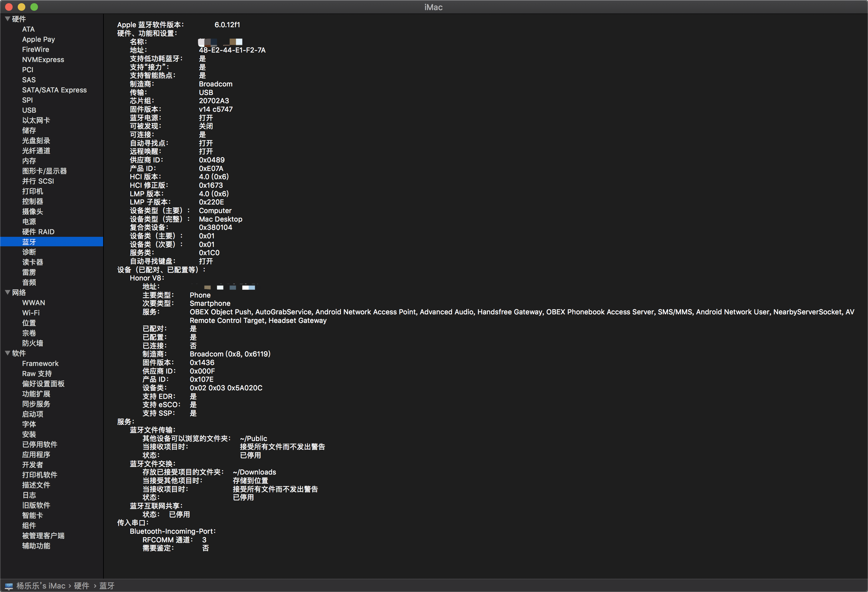Select Wi-Fi in the sidebar
Screen dimensions: 868x592
point(31,313)
